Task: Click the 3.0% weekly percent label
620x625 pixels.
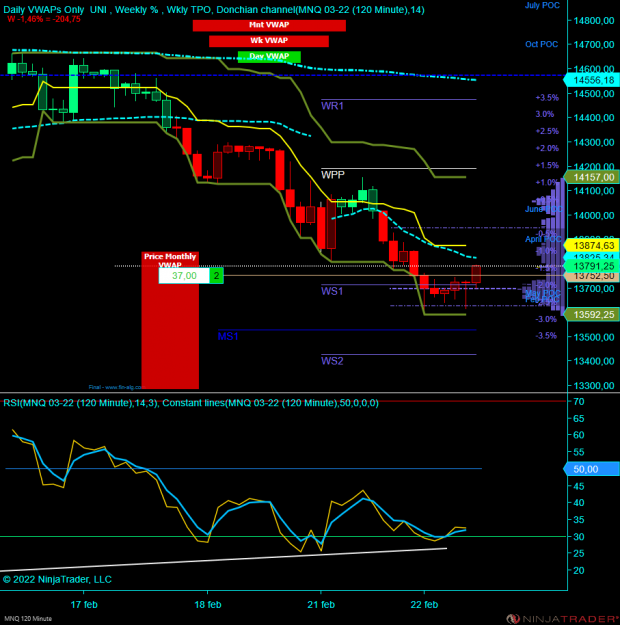Action: [545, 114]
